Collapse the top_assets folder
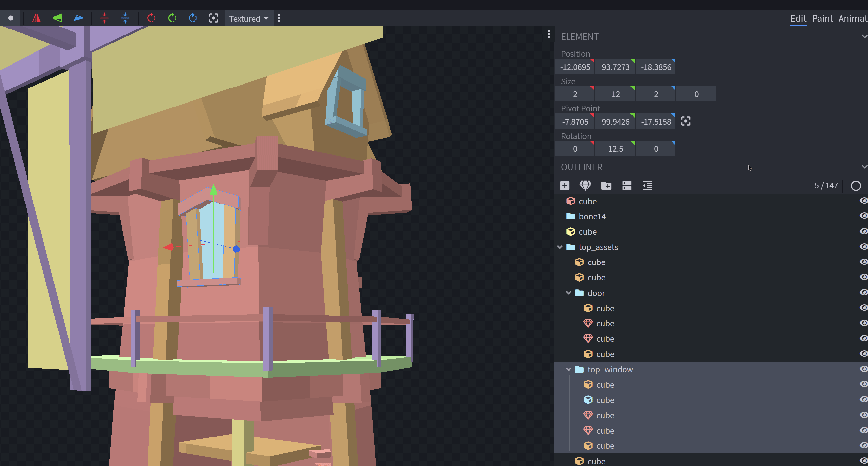The width and height of the screenshot is (868, 466). click(x=560, y=247)
